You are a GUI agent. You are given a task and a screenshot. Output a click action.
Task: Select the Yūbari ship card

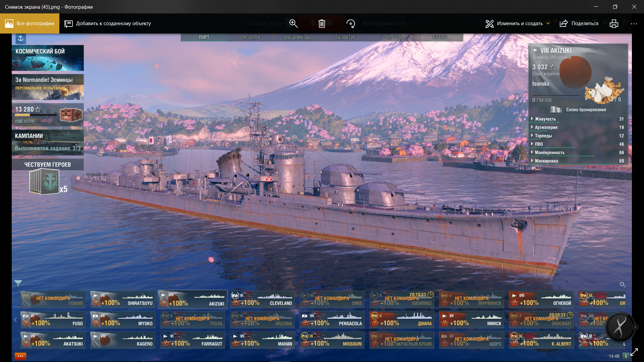pos(53,299)
